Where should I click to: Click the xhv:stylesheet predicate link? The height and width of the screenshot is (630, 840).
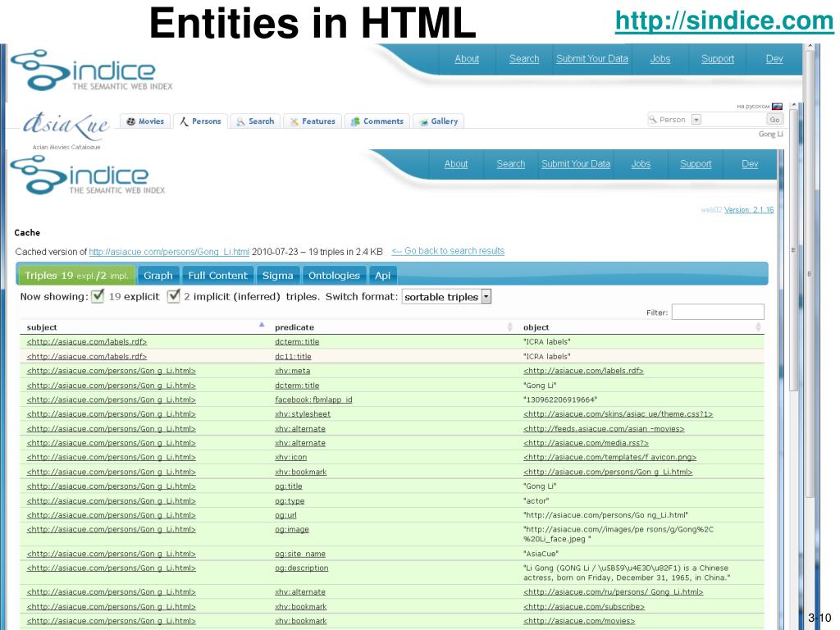pyautogui.click(x=303, y=414)
